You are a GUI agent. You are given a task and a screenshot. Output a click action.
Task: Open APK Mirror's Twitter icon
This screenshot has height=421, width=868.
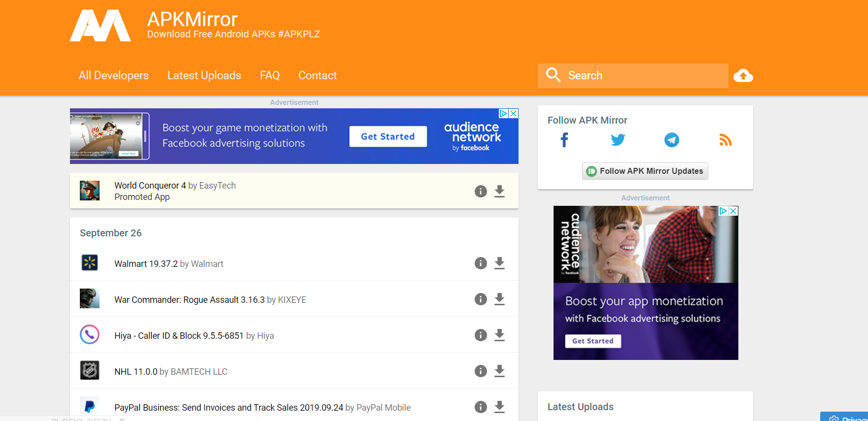[x=618, y=140]
